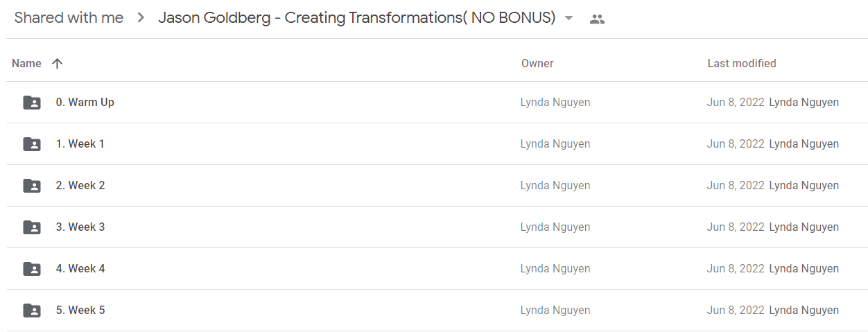Sort by Last modified column header
868x332 pixels.
(x=742, y=64)
